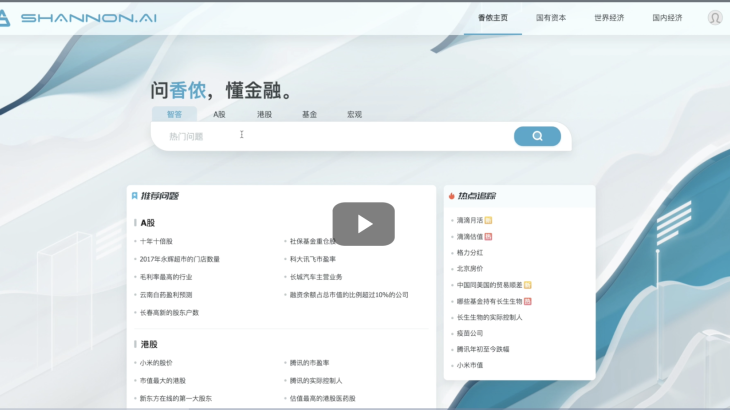Click the 云南白药盈利预测 link
The height and width of the screenshot is (410, 730).
[166, 295]
